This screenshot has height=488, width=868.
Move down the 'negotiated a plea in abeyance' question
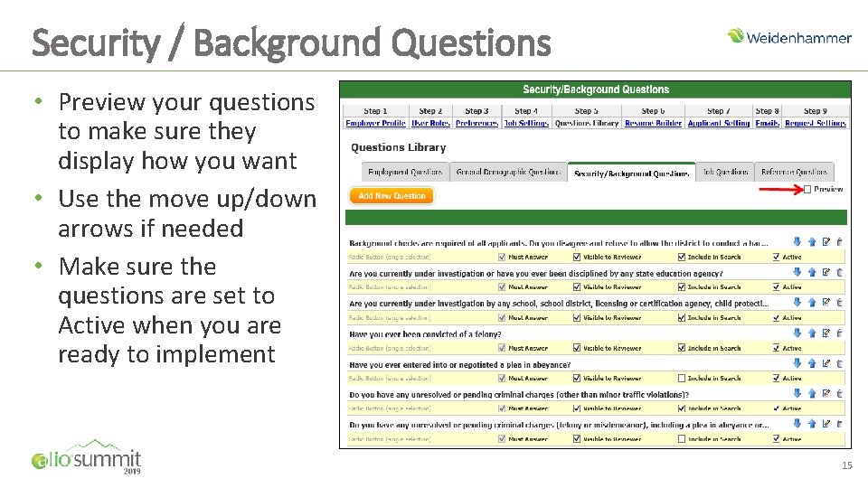coord(797,363)
